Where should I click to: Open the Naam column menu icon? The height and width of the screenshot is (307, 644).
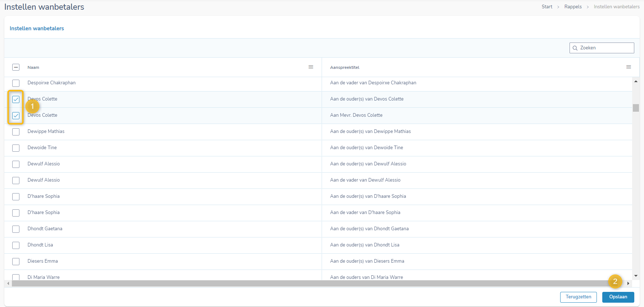coord(311,67)
